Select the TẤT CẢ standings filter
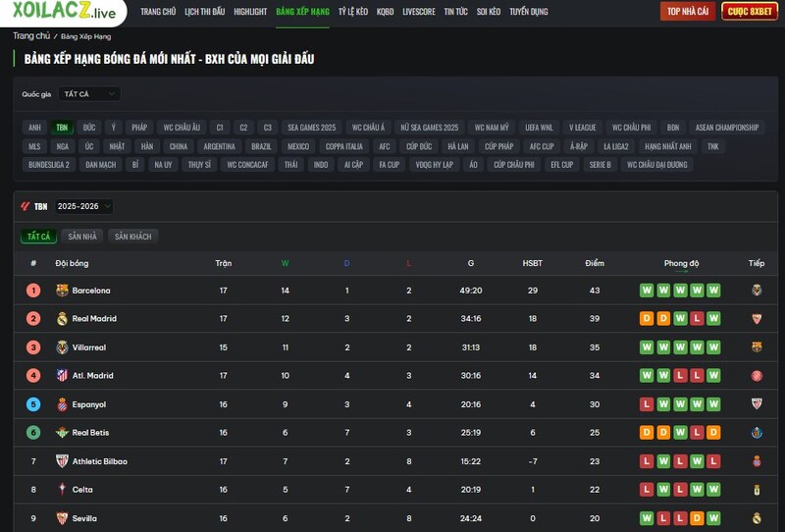The height and width of the screenshot is (532, 785). point(38,237)
